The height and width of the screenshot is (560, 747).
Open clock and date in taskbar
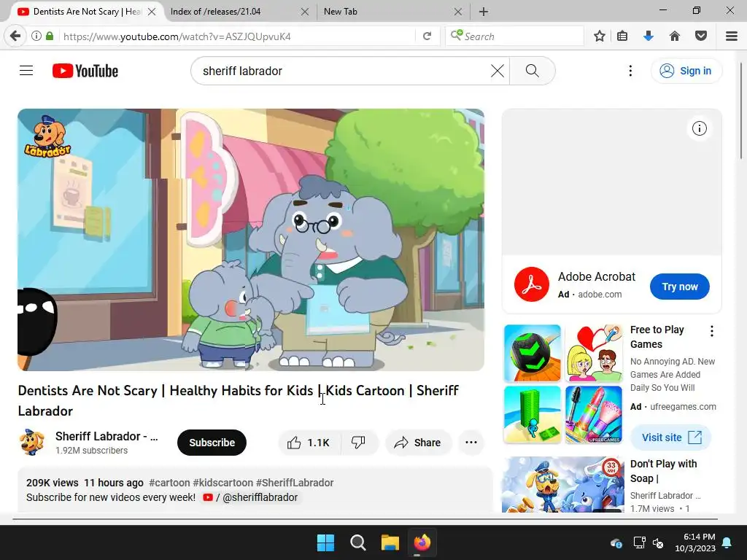695,542
